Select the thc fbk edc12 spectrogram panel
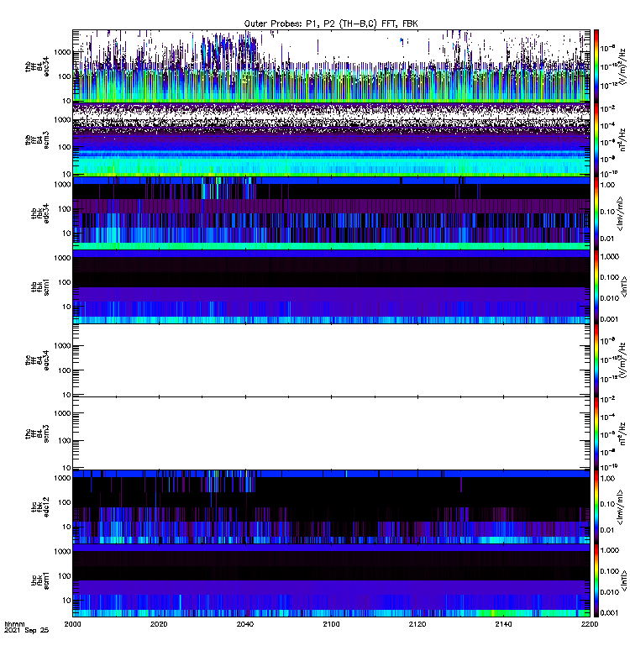The width and height of the screenshot is (630, 672). click(331, 507)
